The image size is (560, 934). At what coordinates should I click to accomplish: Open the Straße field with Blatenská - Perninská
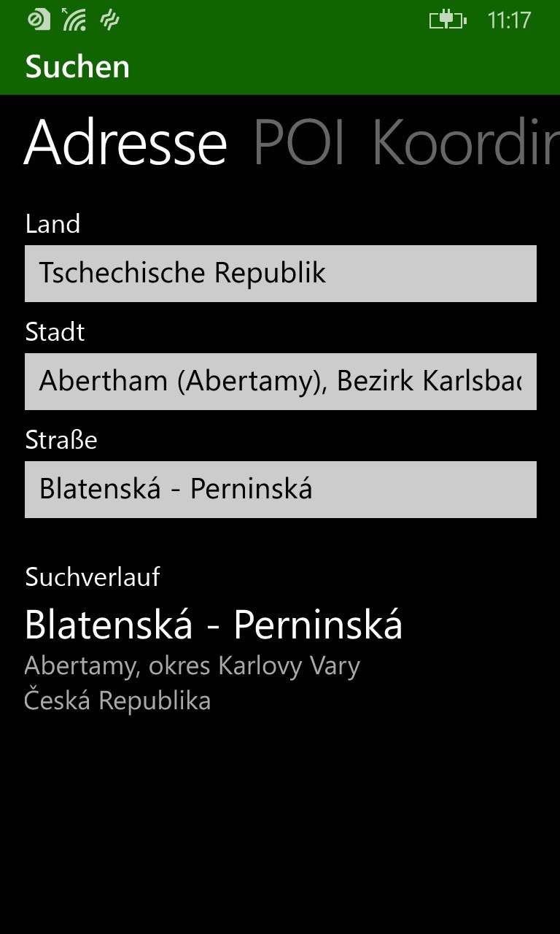point(280,490)
